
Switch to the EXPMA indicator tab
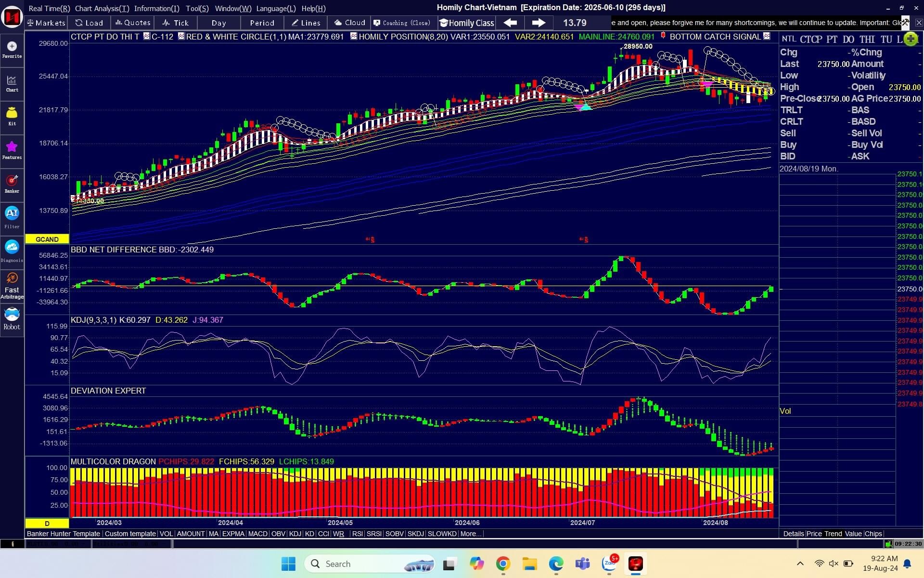[233, 534]
